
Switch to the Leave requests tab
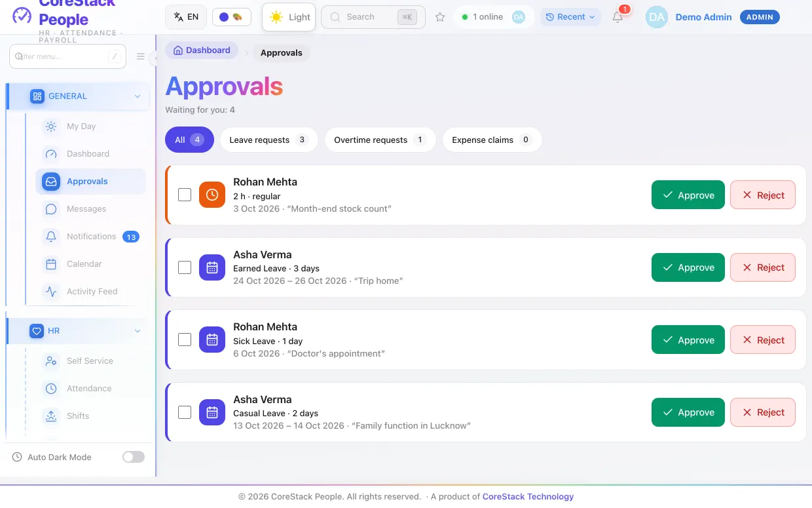point(268,140)
